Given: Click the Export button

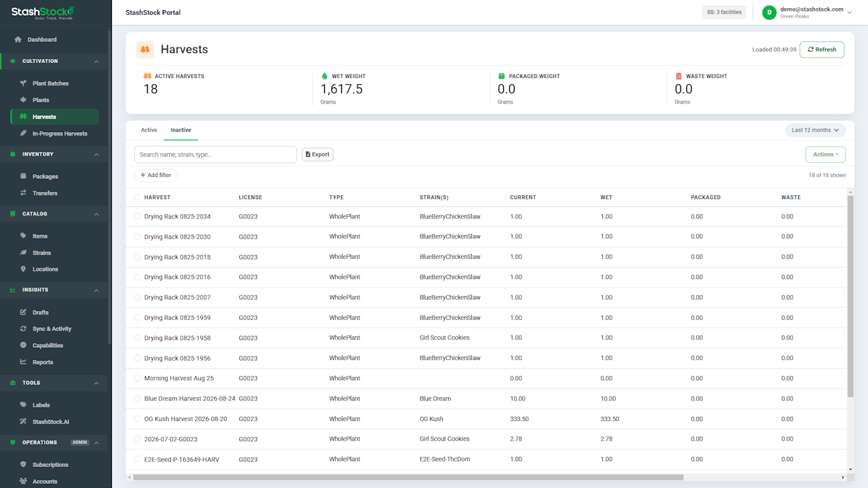Looking at the screenshot, I should [x=317, y=155].
